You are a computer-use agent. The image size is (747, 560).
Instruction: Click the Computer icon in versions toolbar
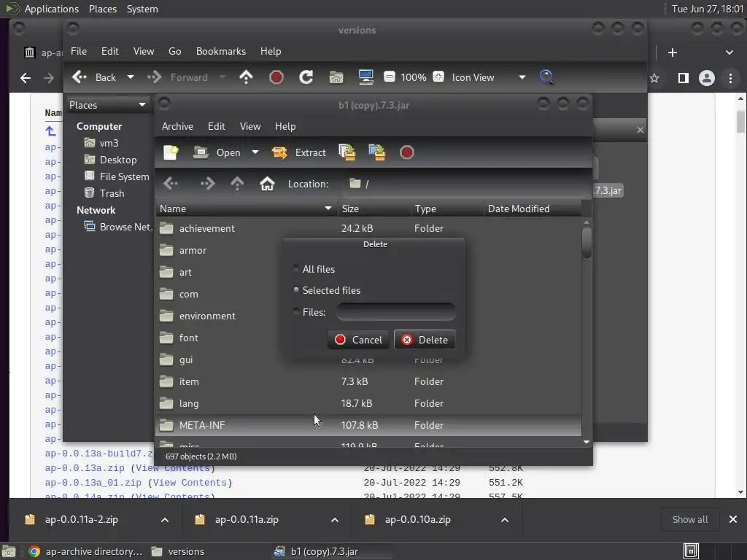tap(366, 77)
